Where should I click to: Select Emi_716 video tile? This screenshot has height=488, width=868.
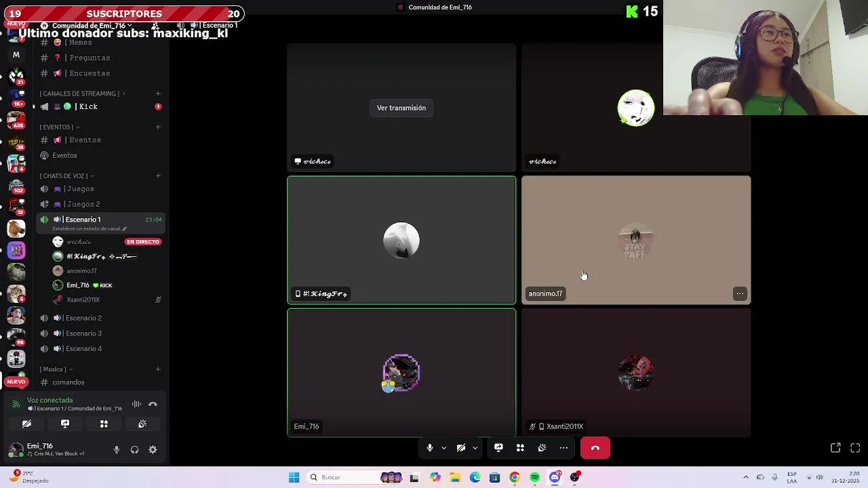click(401, 373)
